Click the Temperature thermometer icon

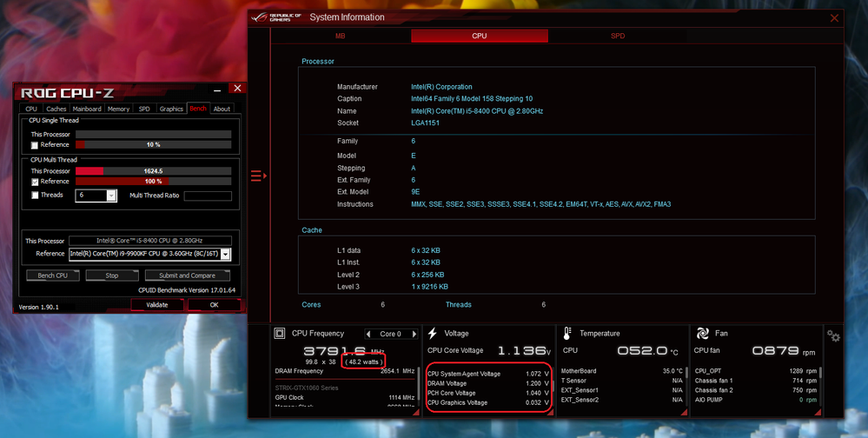[567, 334]
